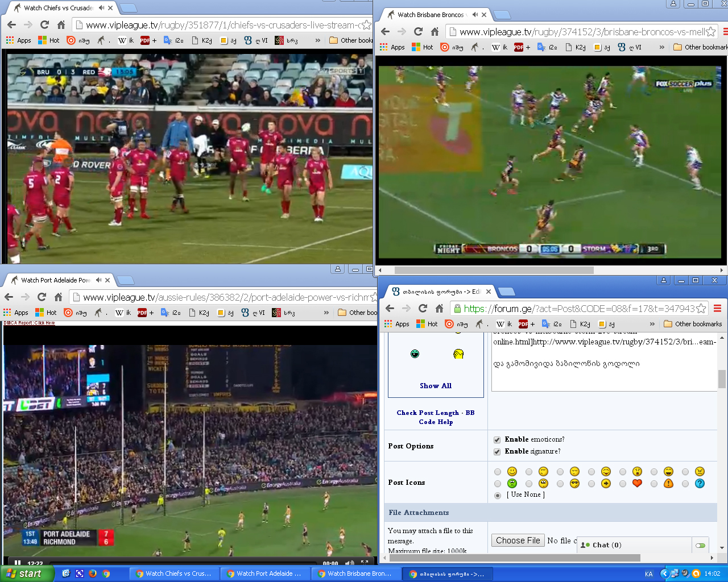Screen dimensions: 728x582
Task: Select the Use None post icon radio button
Action: [498, 495]
